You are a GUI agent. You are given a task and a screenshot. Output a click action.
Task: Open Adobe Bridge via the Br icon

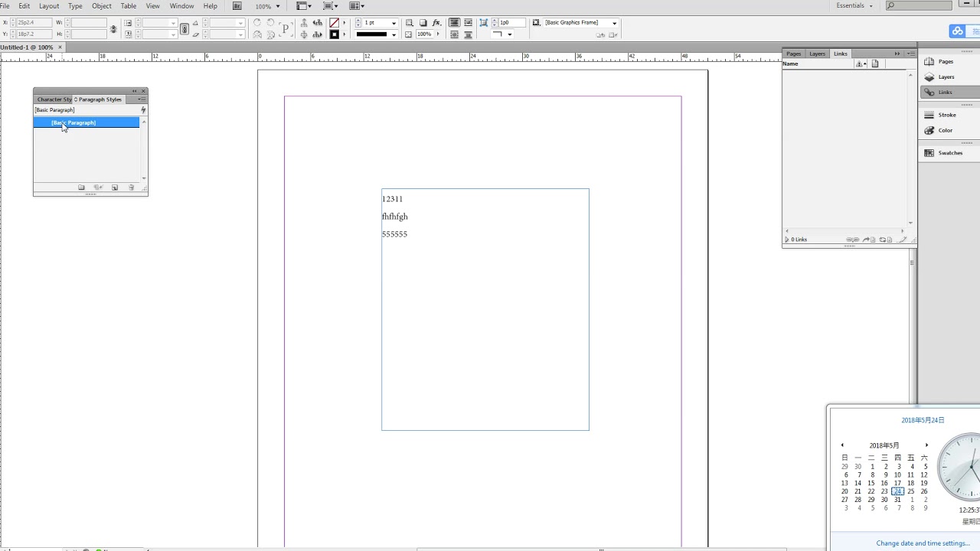237,6
